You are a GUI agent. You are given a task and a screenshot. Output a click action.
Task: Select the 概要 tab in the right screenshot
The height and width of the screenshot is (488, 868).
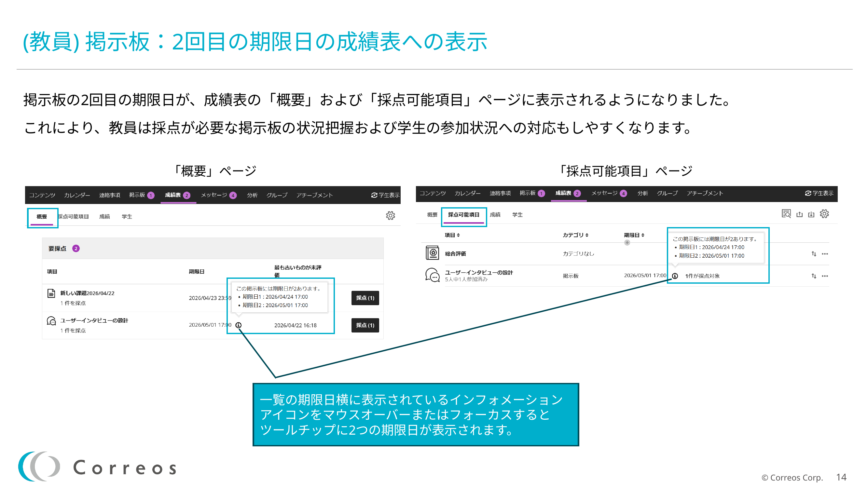pyautogui.click(x=432, y=214)
